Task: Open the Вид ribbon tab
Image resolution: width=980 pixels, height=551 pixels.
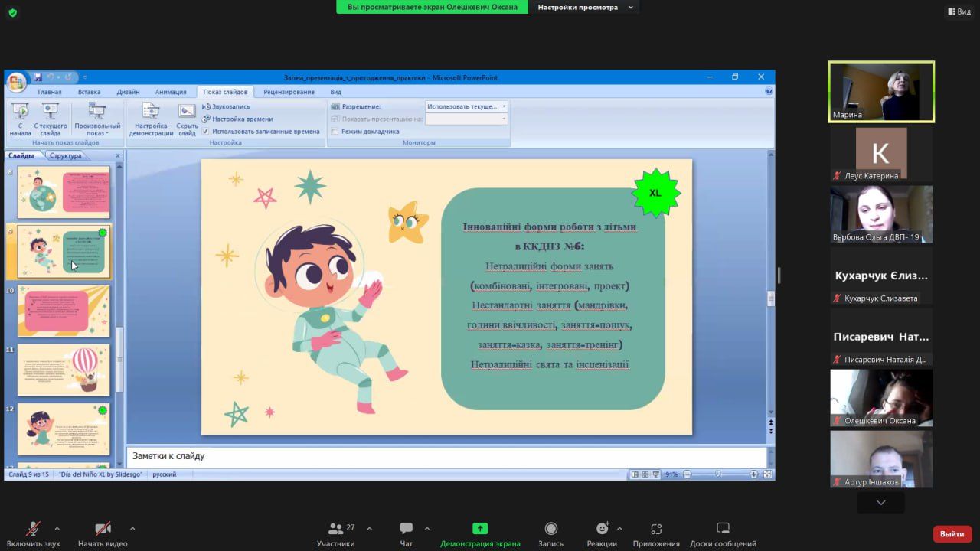Action: point(336,92)
